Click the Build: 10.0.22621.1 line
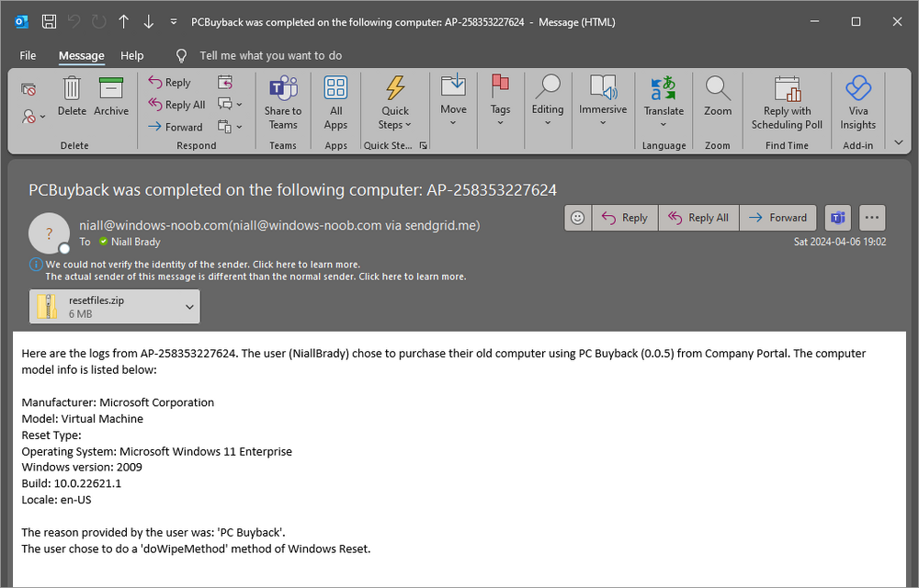This screenshot has width=919, height=588. (72, 483)
